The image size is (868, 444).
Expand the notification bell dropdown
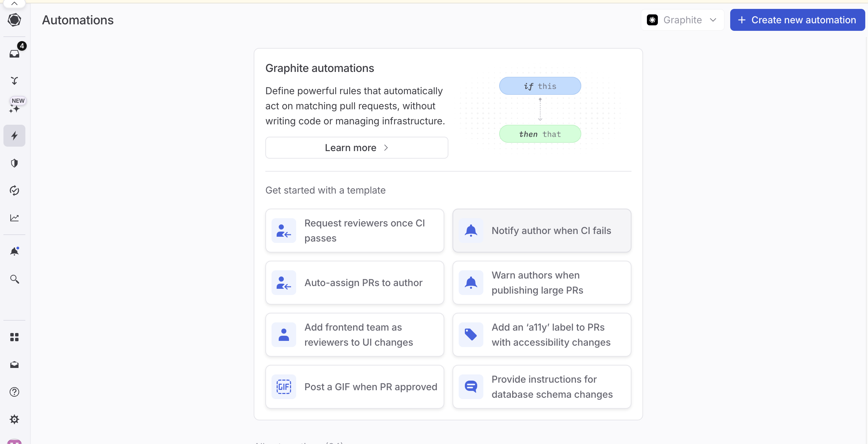click(x=15, y=251)
